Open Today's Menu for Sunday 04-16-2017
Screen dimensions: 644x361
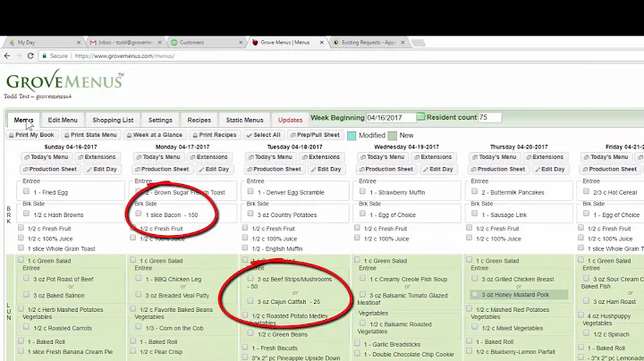tap(47, 157)
